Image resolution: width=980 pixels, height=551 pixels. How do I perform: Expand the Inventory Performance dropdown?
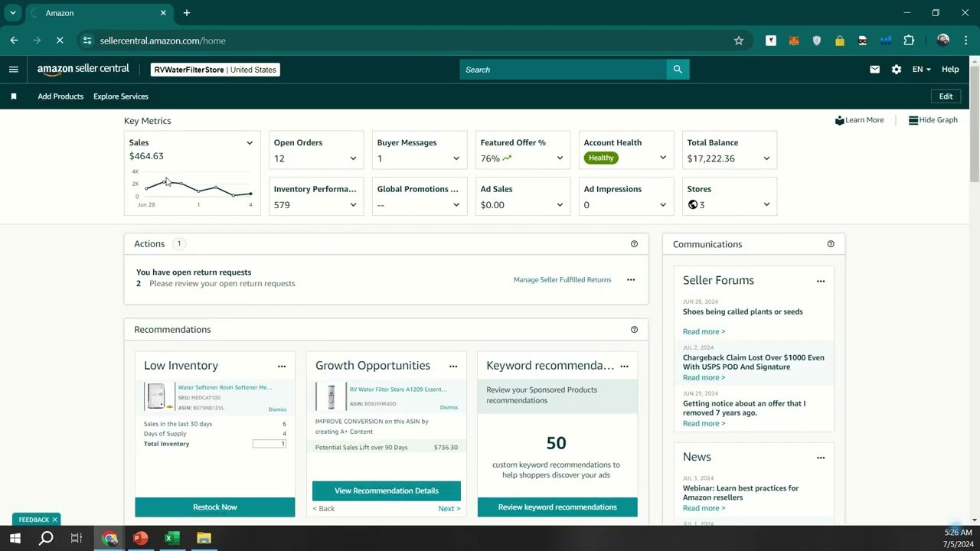point(353,205)
